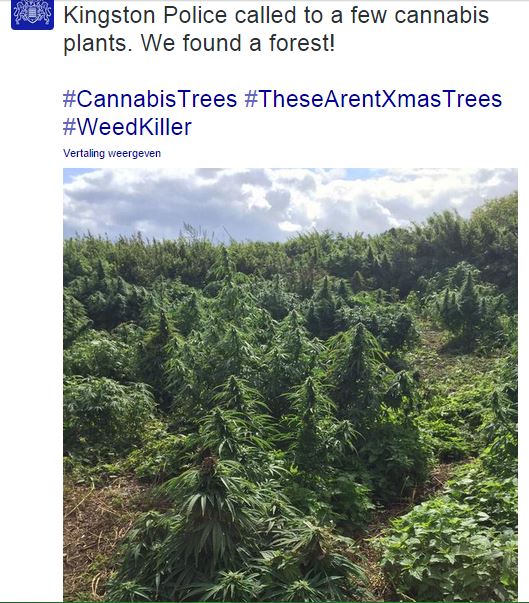The width and height of the screenshot is (529, 603).
Task: Click the 'Vertaling weergeven' translation link
Action: [112, 153]
